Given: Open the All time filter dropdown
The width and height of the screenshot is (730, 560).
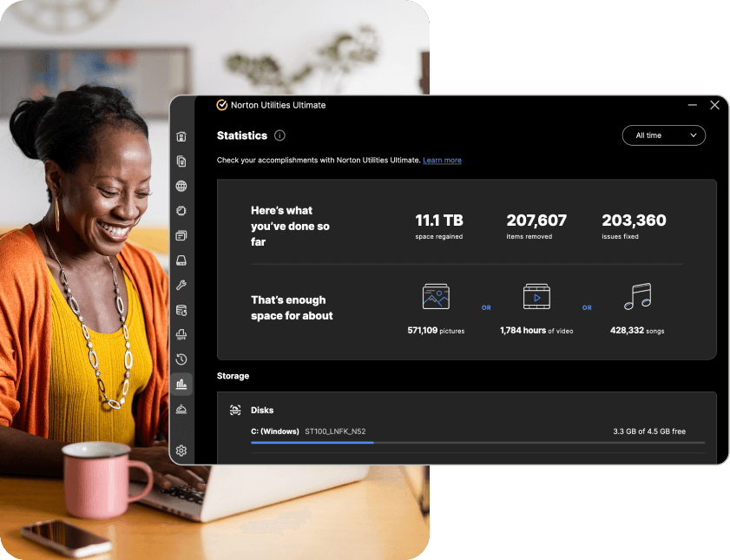Looking at the screenshot, I should pos(663,135).
